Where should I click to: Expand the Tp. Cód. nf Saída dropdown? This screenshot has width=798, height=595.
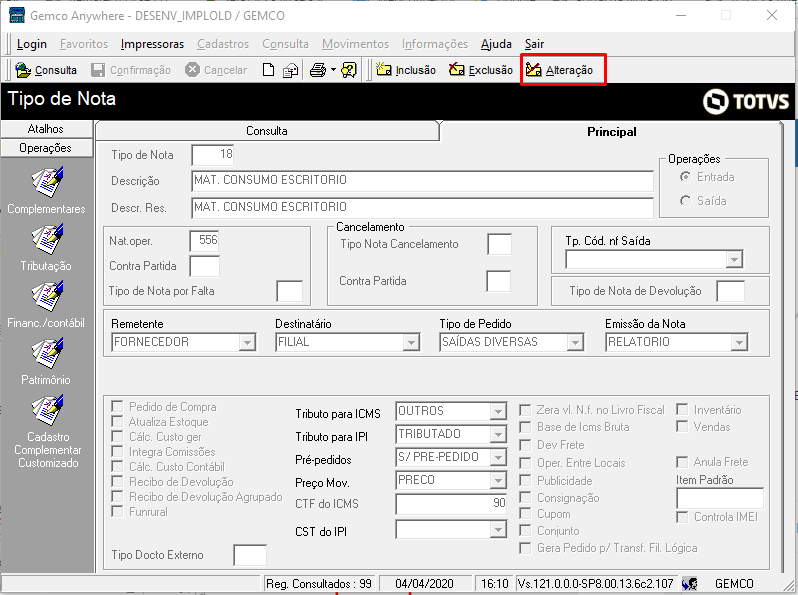click(734, 260)
